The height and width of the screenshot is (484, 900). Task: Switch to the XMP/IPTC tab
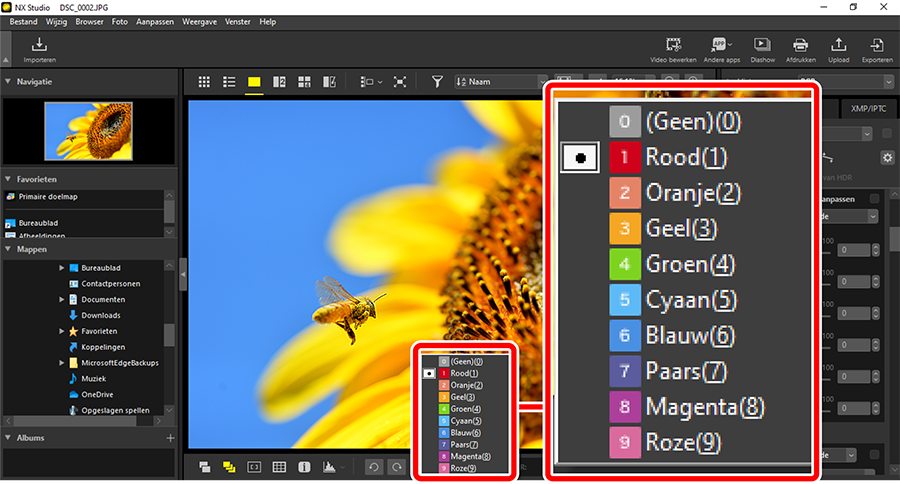point(868,109)
